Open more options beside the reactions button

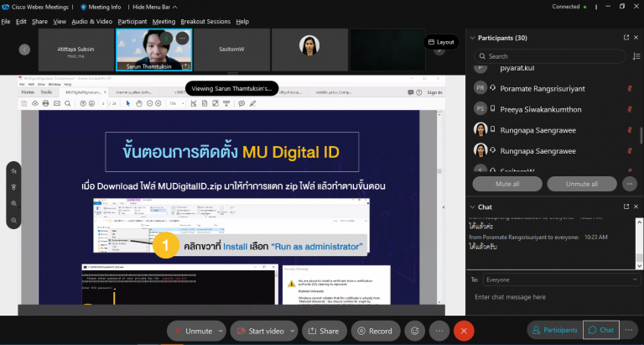(439, 331)
